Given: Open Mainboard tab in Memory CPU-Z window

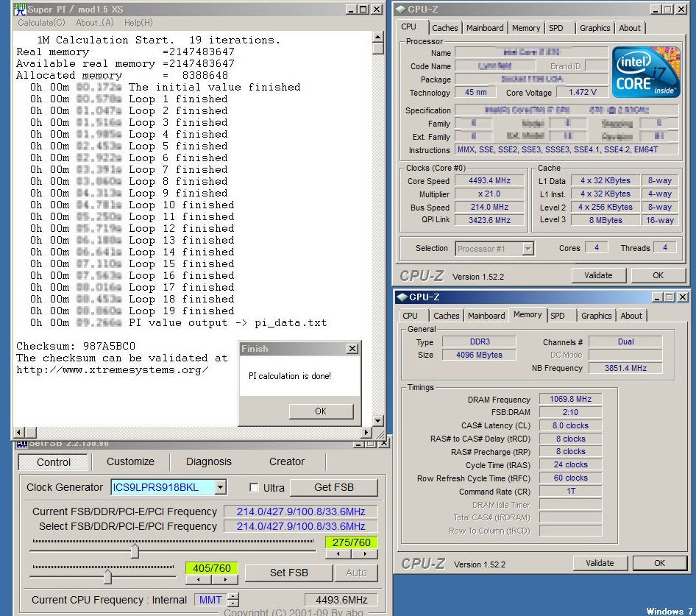Looking at the screenshot, I should pos(486,316).
